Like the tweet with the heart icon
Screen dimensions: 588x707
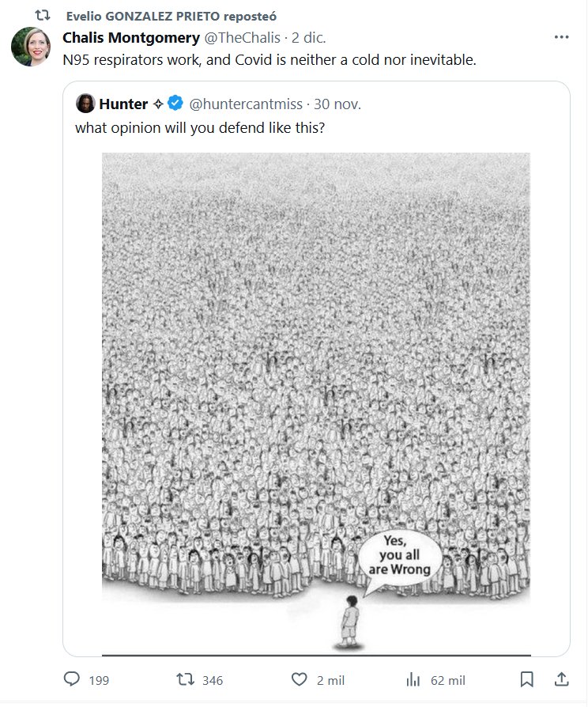click(x=299, y=679)
